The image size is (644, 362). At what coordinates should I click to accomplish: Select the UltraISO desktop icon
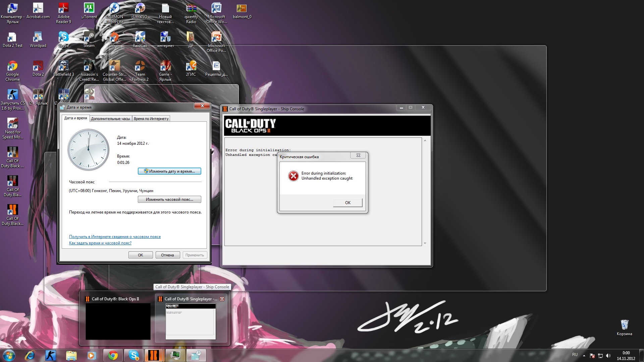(x=140, y=11)
